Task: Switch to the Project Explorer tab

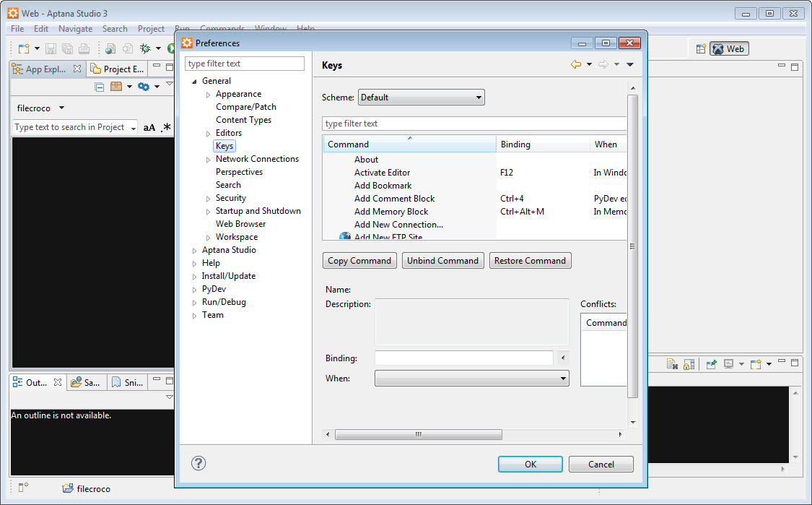Action: [x=118, y=69]
